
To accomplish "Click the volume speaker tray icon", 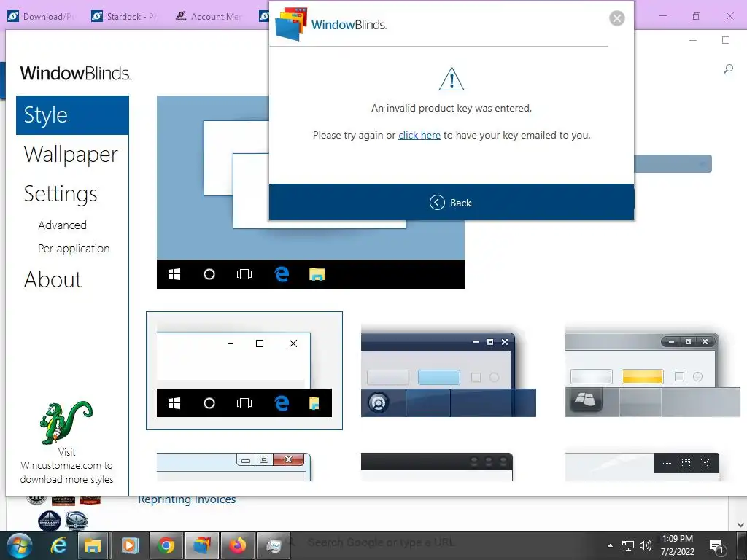I will coord(645,545).
